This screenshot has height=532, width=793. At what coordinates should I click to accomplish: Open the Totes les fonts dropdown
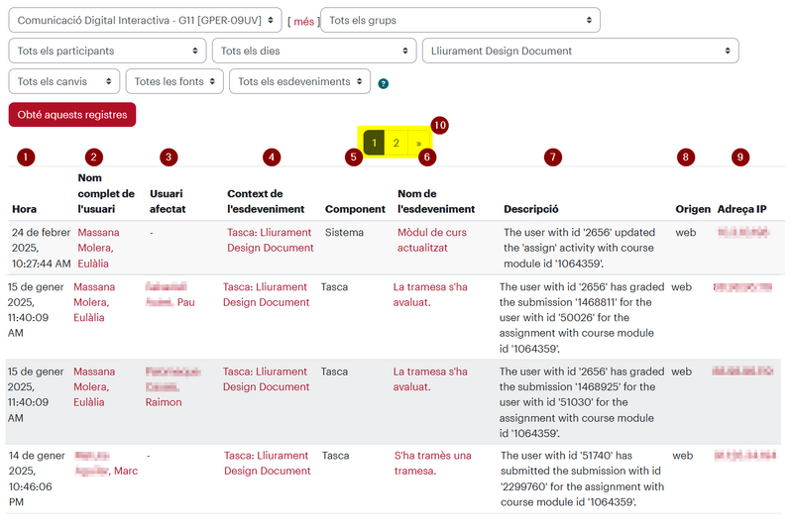174,81
